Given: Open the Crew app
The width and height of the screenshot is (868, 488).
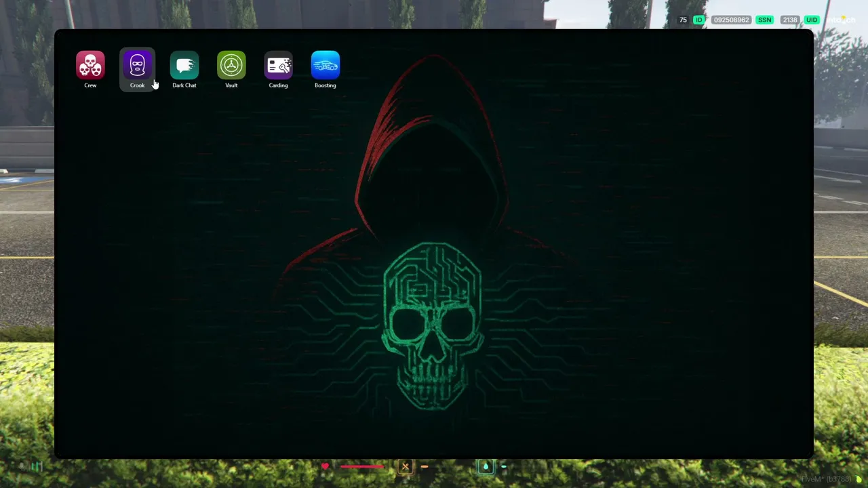Looking at the screenshot, I should click(90, 66).
